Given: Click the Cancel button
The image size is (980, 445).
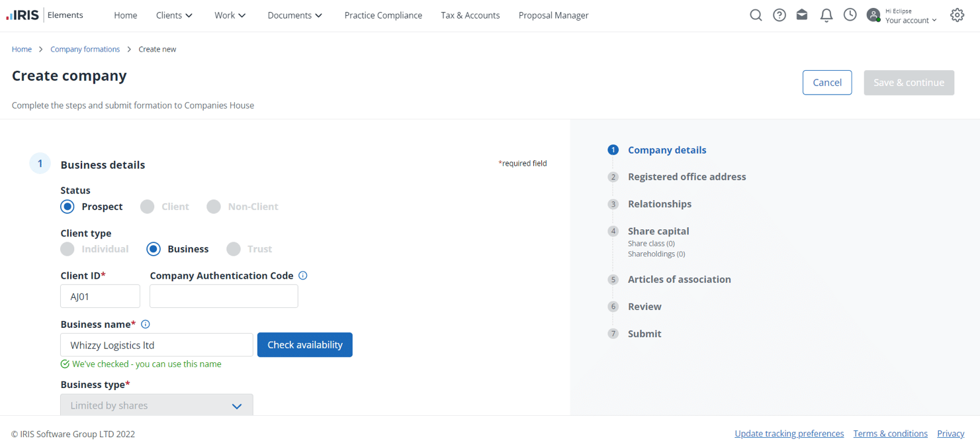Looking at the screenshot, I should (x=827, y=83).
